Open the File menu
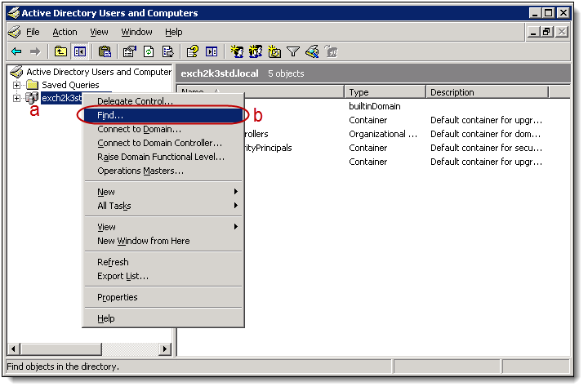 (33, 32)
